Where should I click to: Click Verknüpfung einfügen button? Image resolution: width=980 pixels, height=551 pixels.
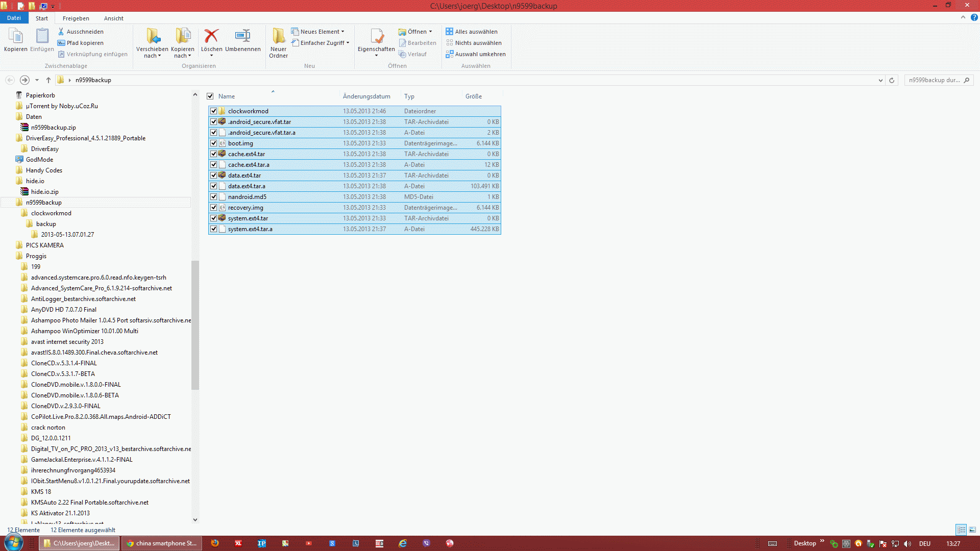click(x=92, y=54)
